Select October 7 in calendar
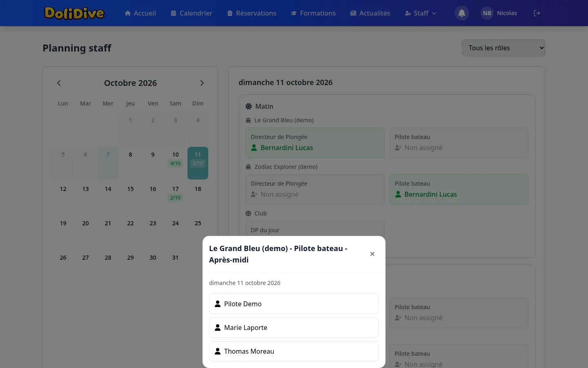Screen dimensions: 588x368 pyautogui.click(x=108, y=163)
